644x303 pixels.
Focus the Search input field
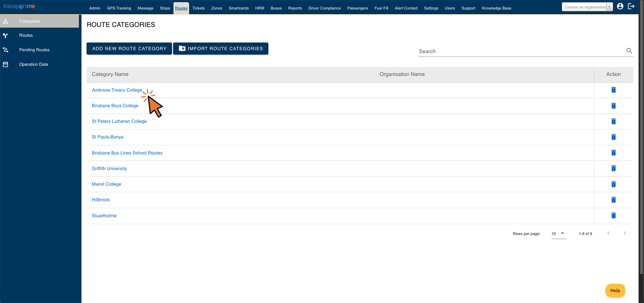click(x=521, y=51)
